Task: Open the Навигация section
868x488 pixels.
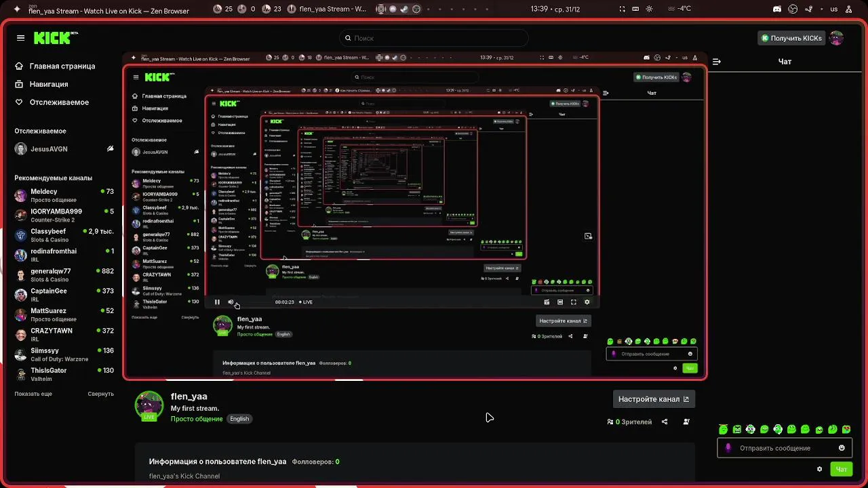Action: click(x=41, y=84)
